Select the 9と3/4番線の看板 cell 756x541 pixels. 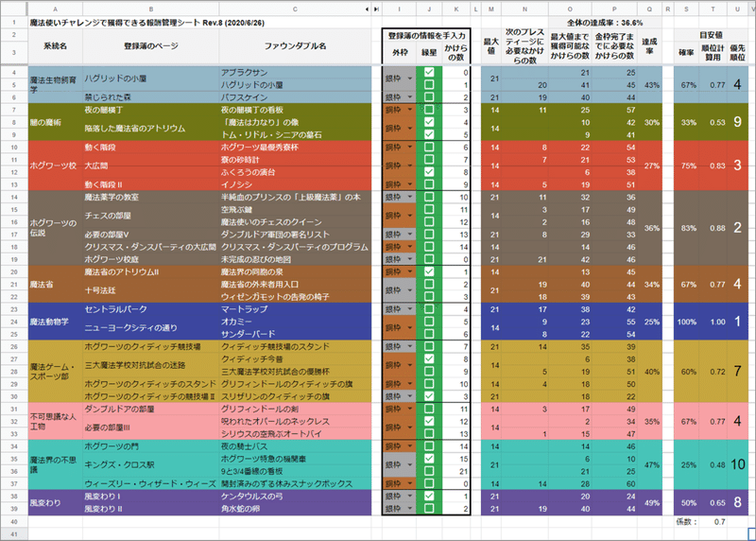[x=295, y=471]
